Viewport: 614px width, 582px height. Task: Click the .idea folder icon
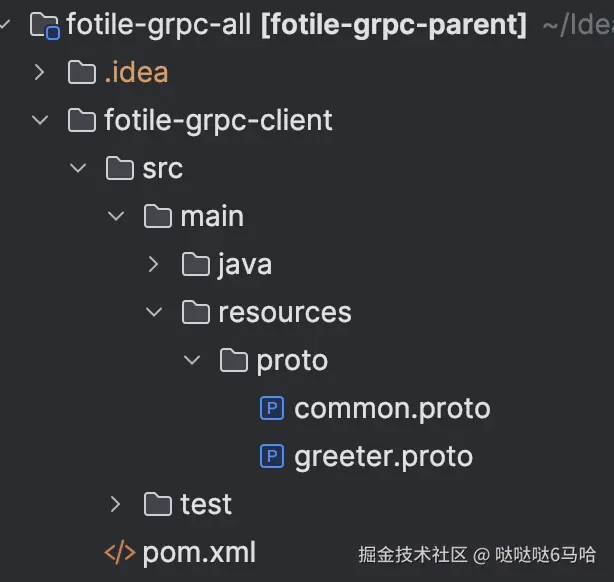pos(82,72)
